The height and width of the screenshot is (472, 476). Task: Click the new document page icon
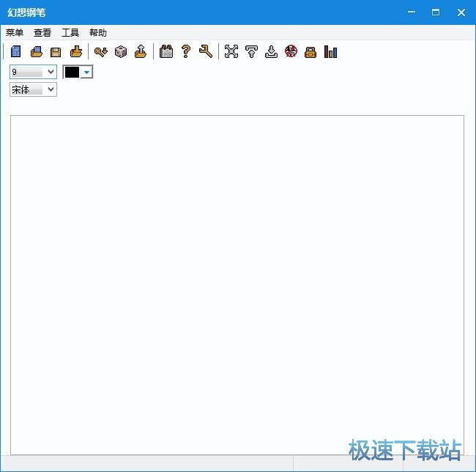click(16, 51)
